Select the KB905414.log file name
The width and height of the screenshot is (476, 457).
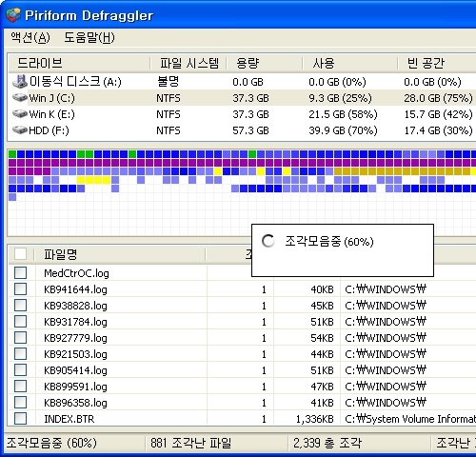[75, 370]
